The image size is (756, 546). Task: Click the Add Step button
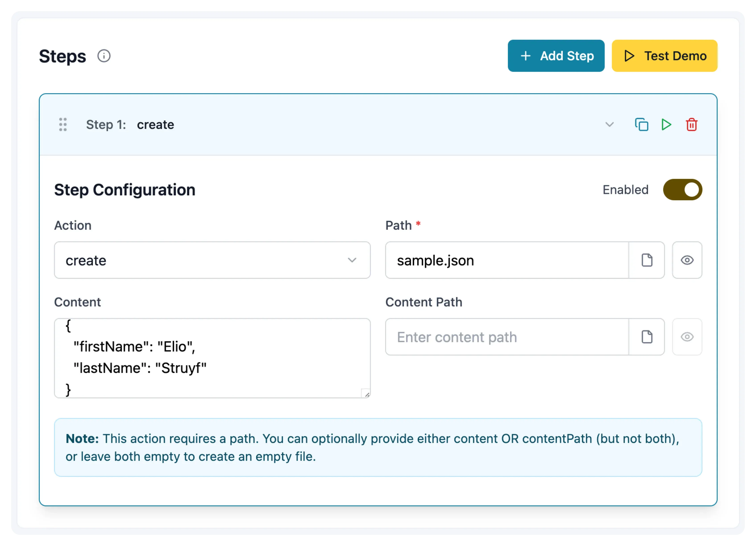point(556,56)
